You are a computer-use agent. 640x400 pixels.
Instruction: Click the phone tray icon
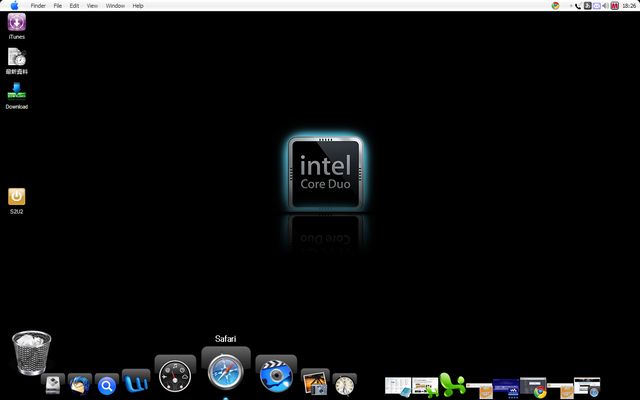click(578, 6)
